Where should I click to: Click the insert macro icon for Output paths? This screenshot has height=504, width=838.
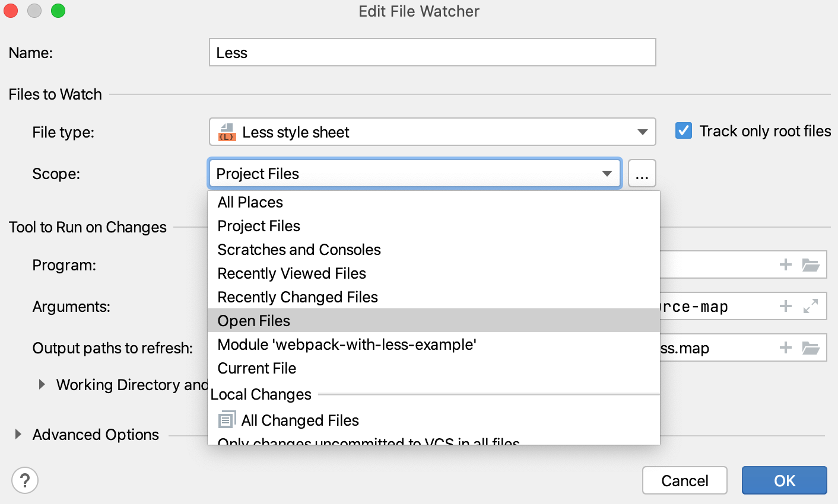pos(785,348)
